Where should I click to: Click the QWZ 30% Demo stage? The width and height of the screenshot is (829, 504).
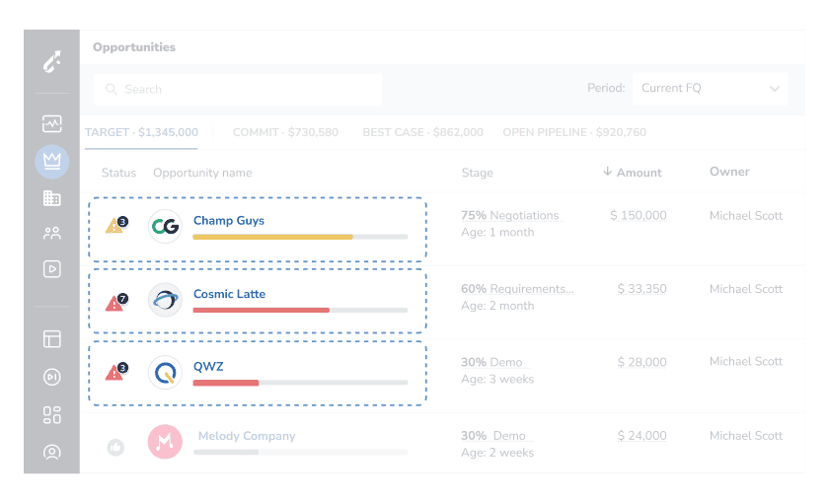pos(491,362)
